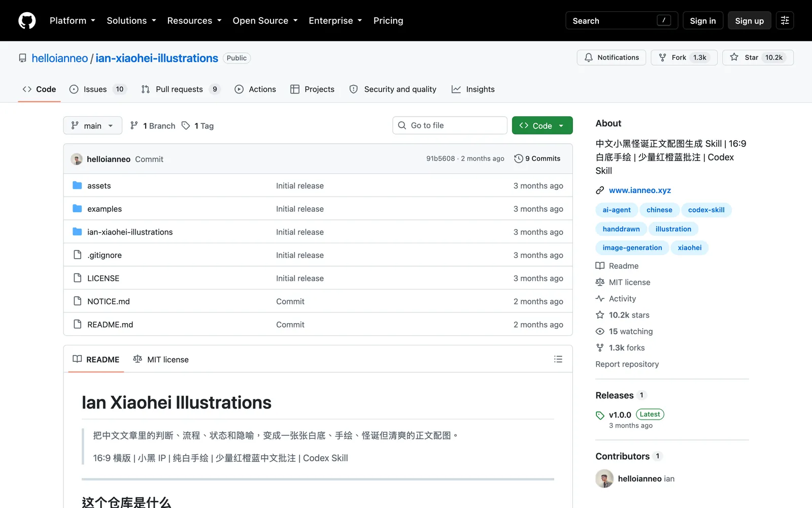This screenshot has width=812, height=508.
Task: Click the commits history clock icon
Action: tap(518, 158)
